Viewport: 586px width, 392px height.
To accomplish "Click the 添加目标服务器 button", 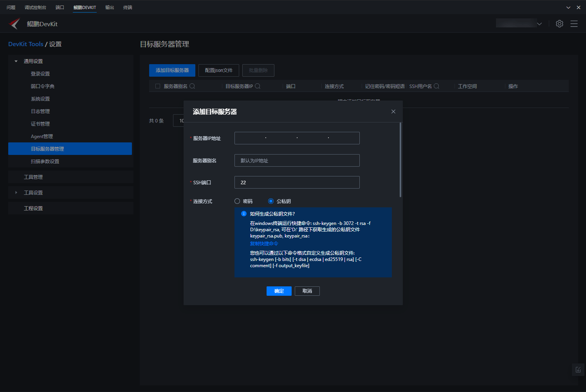I will coord(172,70).
